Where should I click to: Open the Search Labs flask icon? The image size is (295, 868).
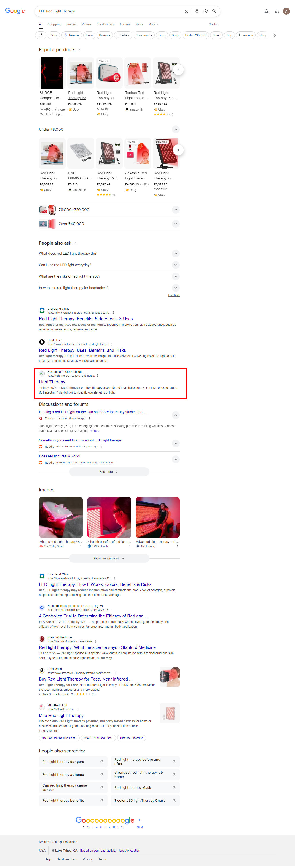(266, 11)
